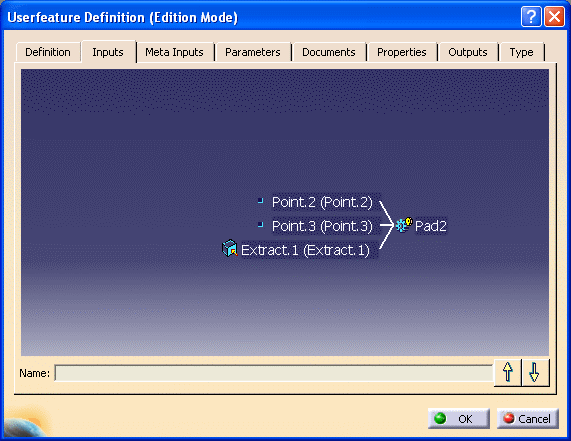
Task: Select the Point.2 (Point.2) input label
Action: pyautogui.click(x=322, y=202)
